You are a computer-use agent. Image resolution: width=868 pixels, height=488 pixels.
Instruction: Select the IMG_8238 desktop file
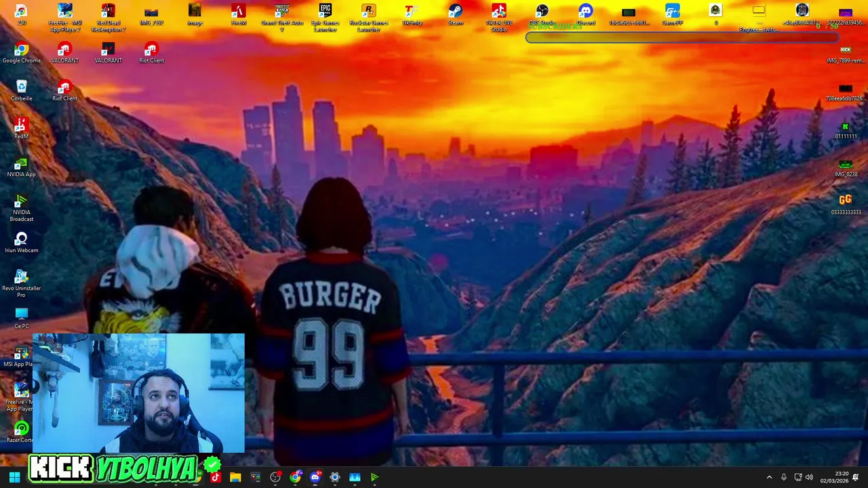tap(846, 167)
